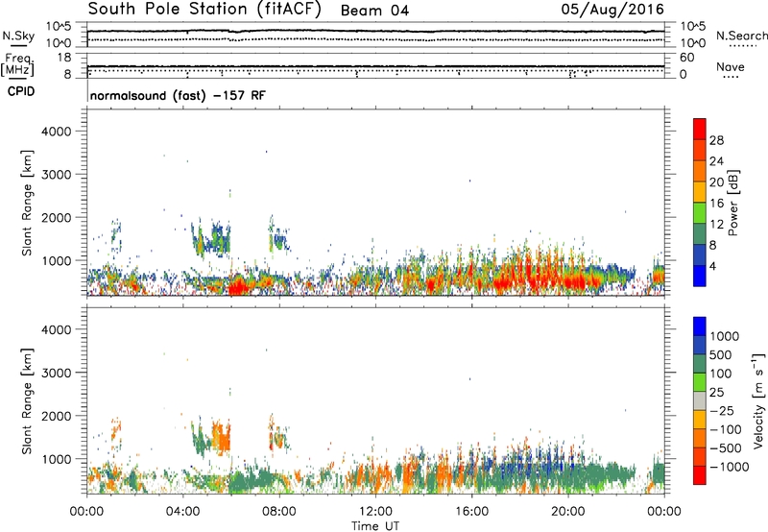768x532 pixels.
Task: Click the '28' tick on Power scale
Action: tap(716, 140)
